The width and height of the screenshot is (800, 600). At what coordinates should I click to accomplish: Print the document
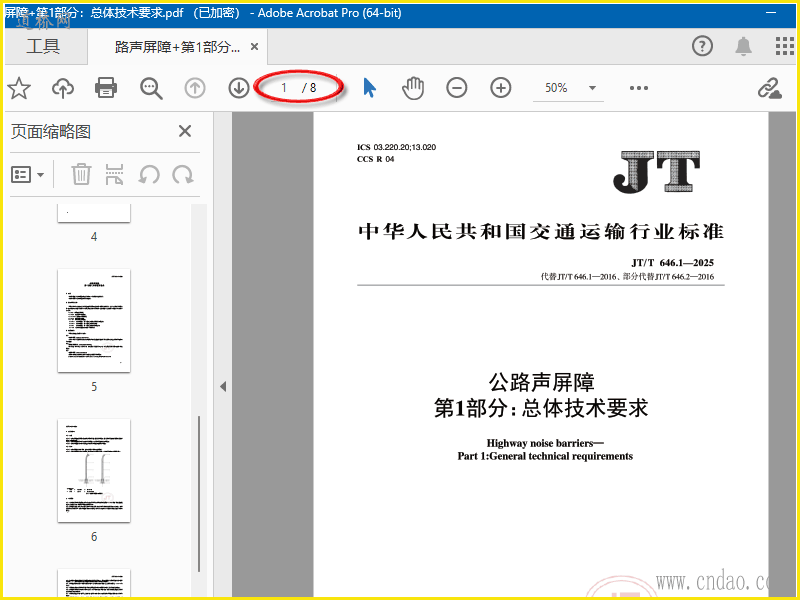click(x=106, y=88)
